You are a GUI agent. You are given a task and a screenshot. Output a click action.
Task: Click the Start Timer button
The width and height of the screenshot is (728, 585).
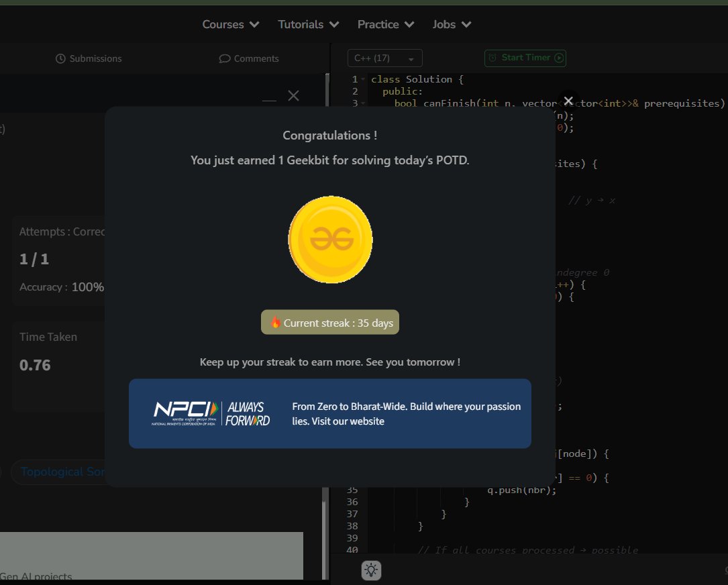tap(525, 58)
